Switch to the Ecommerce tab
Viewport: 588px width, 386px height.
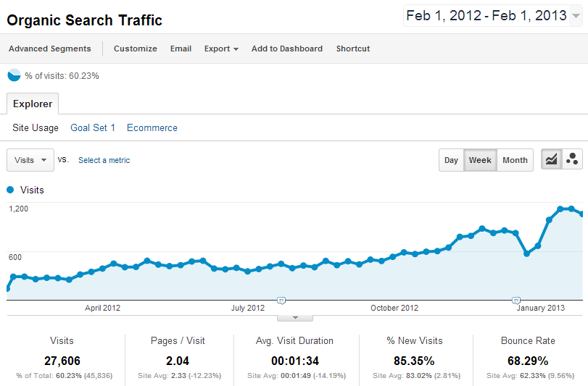[152, 127]
